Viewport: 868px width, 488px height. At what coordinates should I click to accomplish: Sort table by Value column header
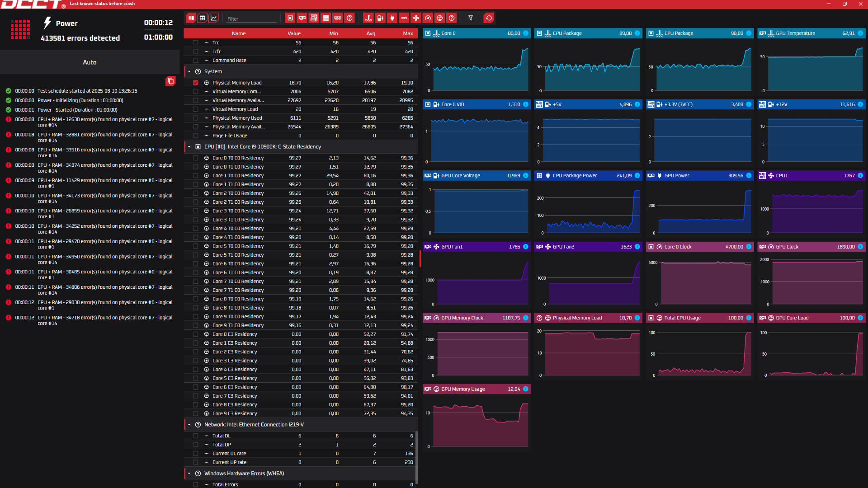[294, 33]
